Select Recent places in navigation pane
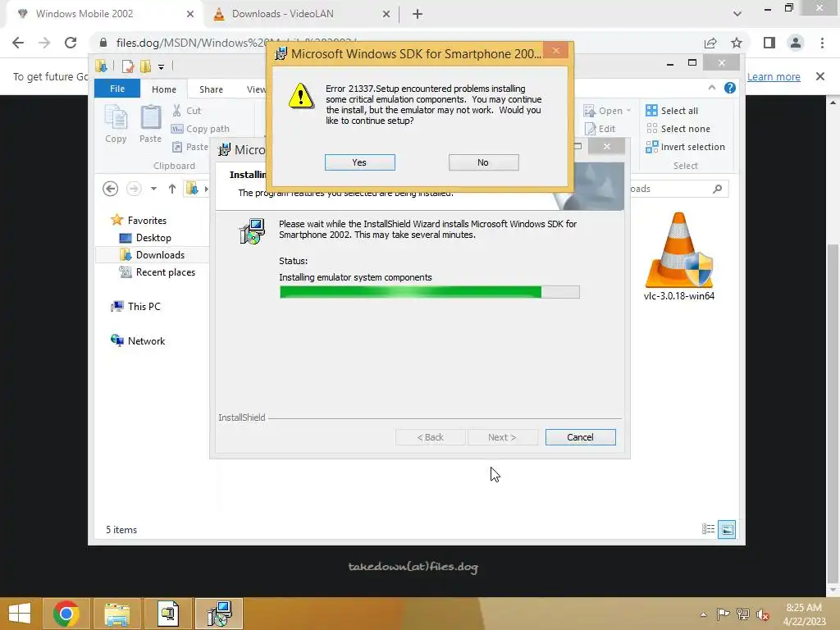Screen dimensions: 840x630 click(x=157, y=272)
